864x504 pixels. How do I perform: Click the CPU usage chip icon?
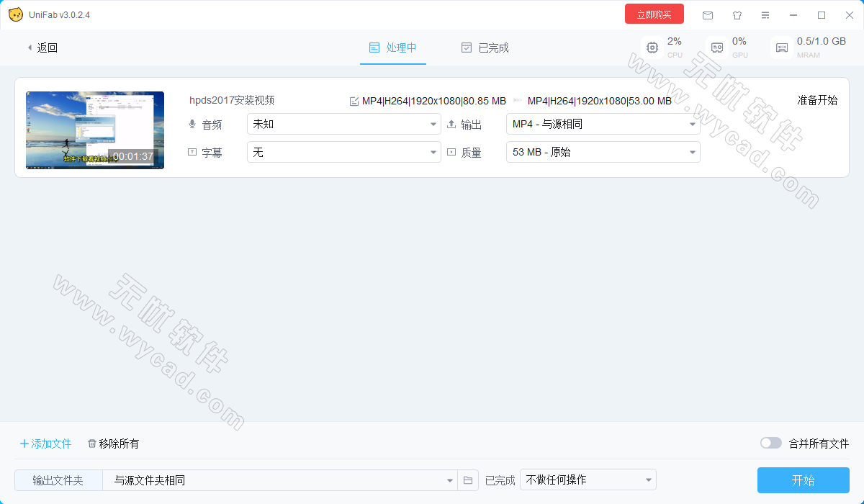[x=652, y=48]
